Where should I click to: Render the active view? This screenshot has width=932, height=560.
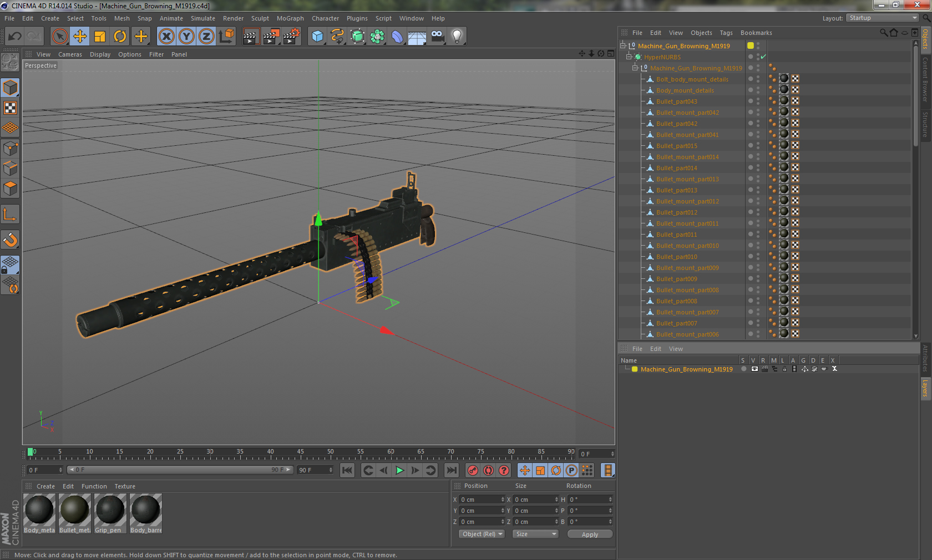point(251,37)
